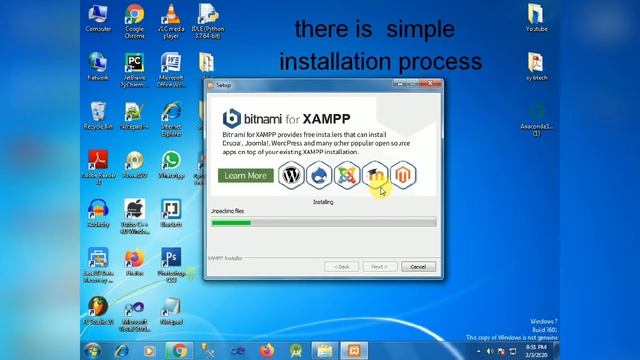Switch to Google Chrome in the taskbar
The width and height of the screenshot is (640, 360).
(x=179, y=351)
